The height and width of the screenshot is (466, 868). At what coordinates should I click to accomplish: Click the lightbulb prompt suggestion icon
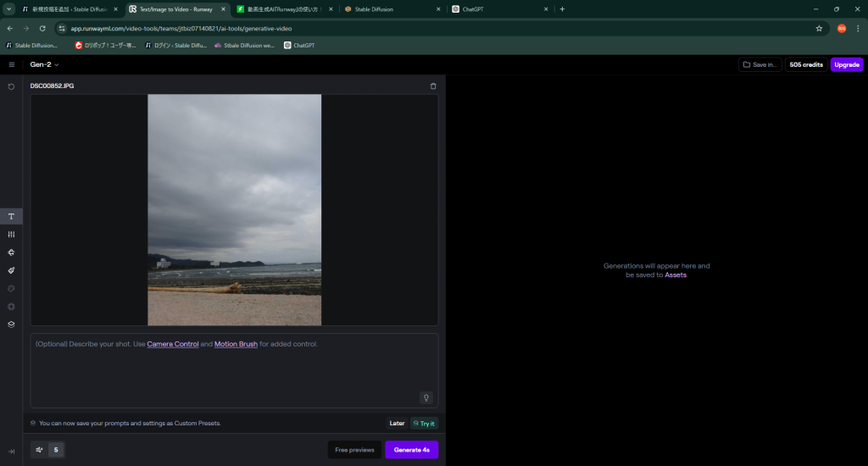coord(426,397)
